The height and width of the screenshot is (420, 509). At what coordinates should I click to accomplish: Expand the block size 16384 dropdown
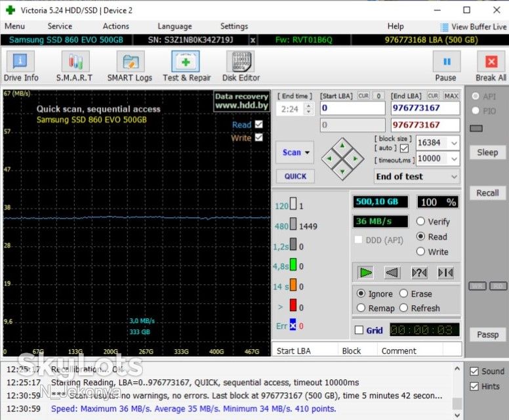tap(454, 143)
